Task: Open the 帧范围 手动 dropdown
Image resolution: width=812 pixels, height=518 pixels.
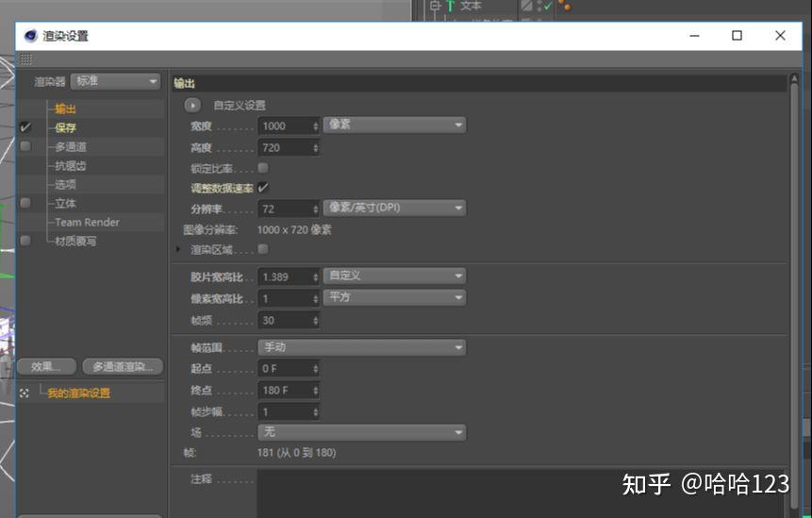Action: tap(362, 347)
